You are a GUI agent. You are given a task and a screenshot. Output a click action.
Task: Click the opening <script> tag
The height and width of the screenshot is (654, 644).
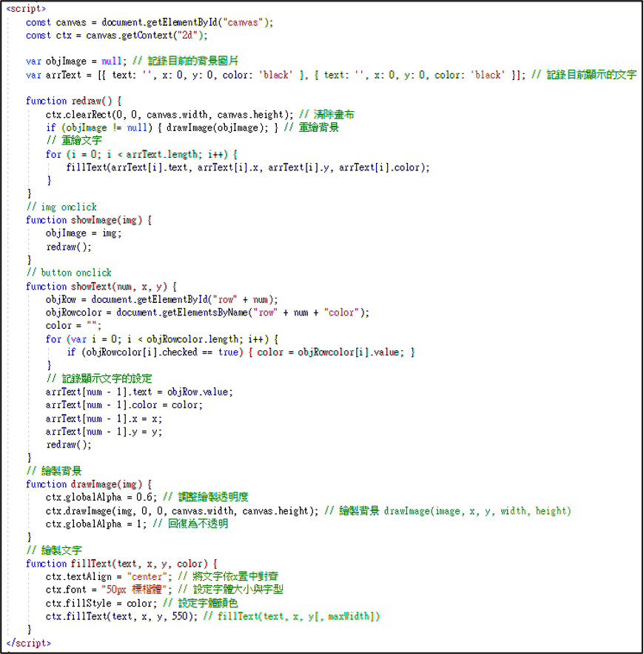26,9
